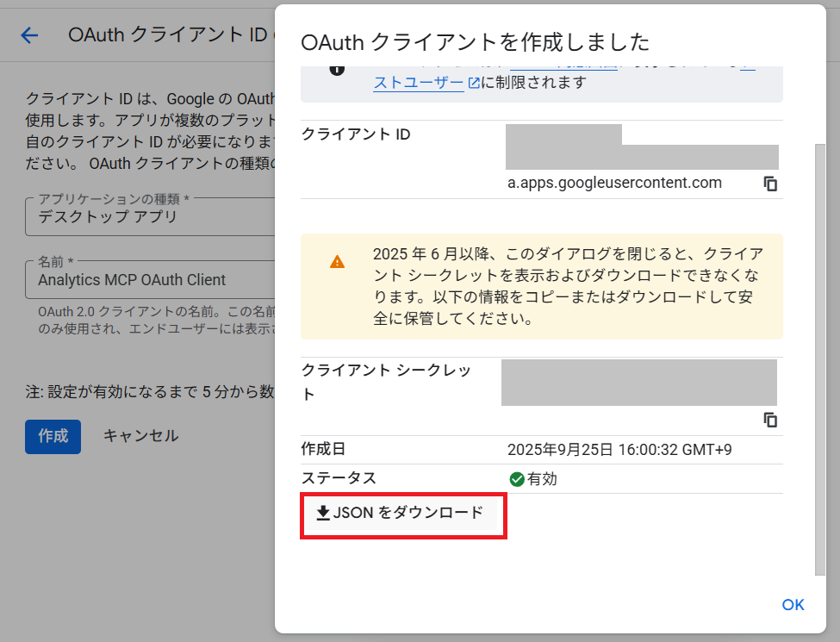The image size is (840, 642).
Task: Click the a.apps.googleusercontent.com client ID text
Action: click(x=614, y=183)
